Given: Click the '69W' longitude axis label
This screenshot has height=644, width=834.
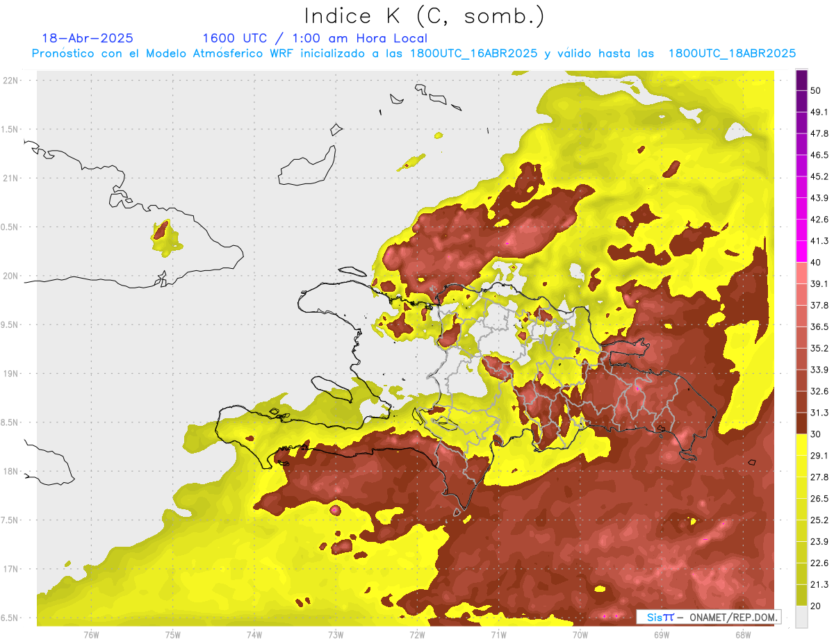Looking at the screenshot, I should coord(662,635).
